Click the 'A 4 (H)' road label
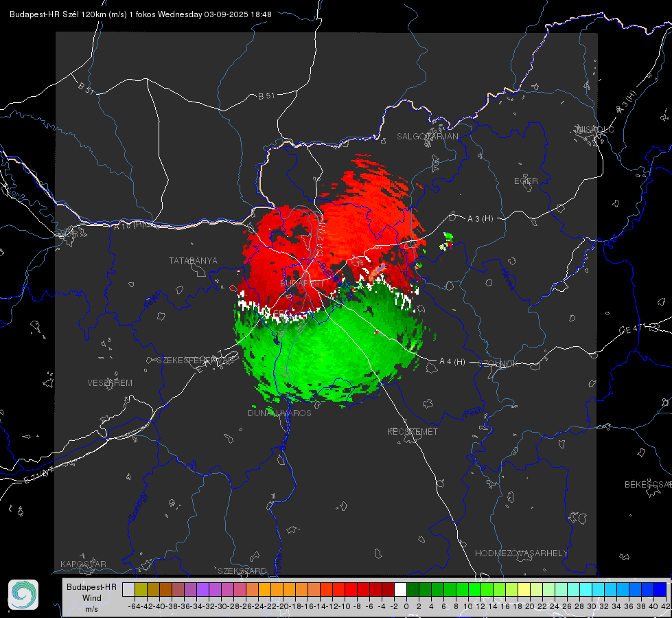Viewport: 672px width, 618px height. click(x=452, y=362)
